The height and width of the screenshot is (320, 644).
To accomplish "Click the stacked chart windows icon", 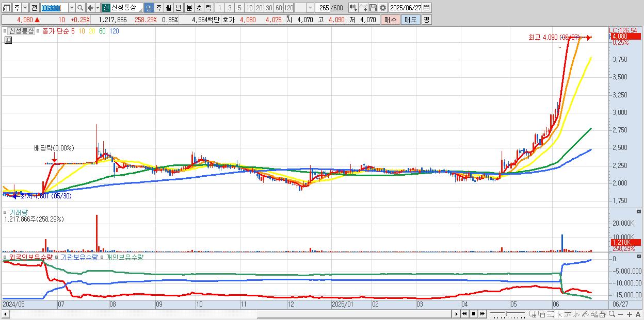I will click(603, 314).
